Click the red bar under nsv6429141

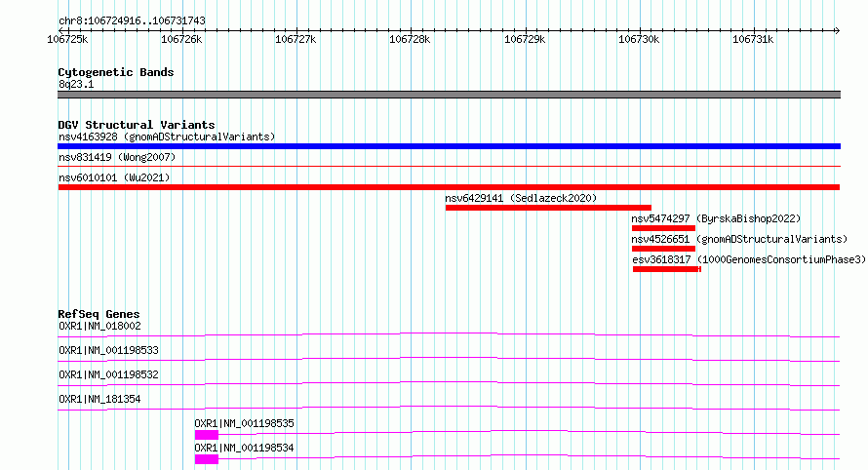(x=548, y=208)
